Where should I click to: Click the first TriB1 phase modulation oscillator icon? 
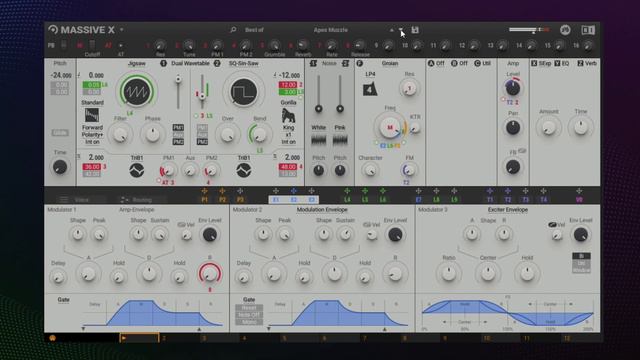pyautogui.click(x=136, y=170)
